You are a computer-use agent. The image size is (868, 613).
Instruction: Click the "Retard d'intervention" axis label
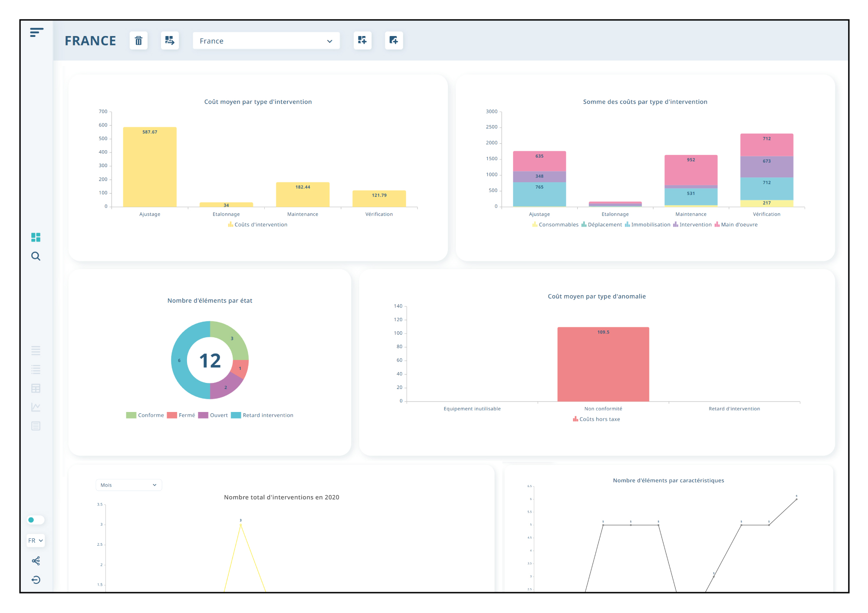734,409
